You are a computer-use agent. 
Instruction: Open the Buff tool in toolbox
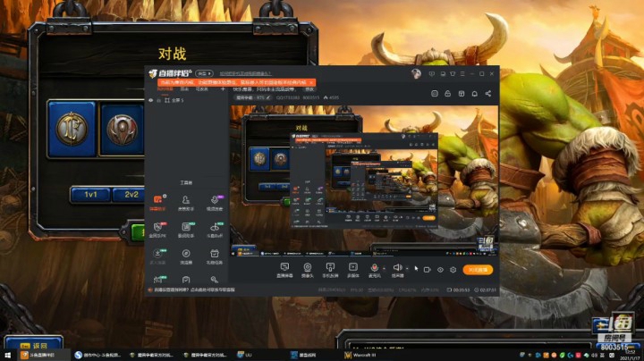[x=215, y=230]
